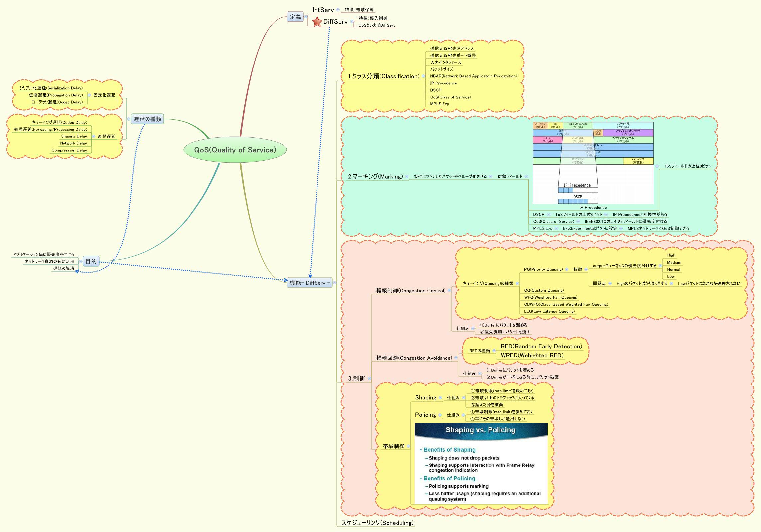Open the Shaping vs. Policing slide image
The height and width of the screenshot is (532, 761).
pos(481,463)
